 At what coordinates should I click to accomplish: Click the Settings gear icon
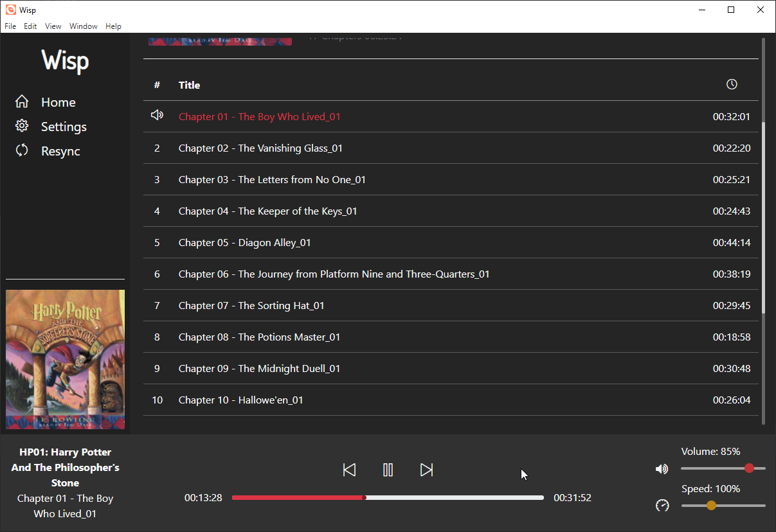(x=22, y=126)
